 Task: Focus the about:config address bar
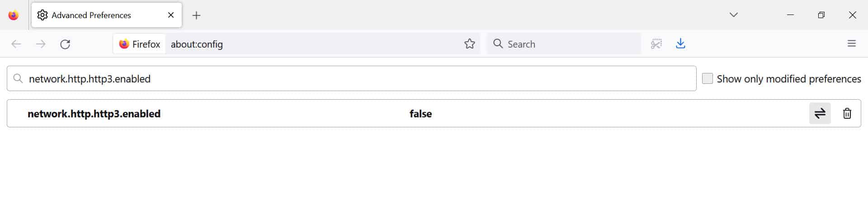click(312, 44)
